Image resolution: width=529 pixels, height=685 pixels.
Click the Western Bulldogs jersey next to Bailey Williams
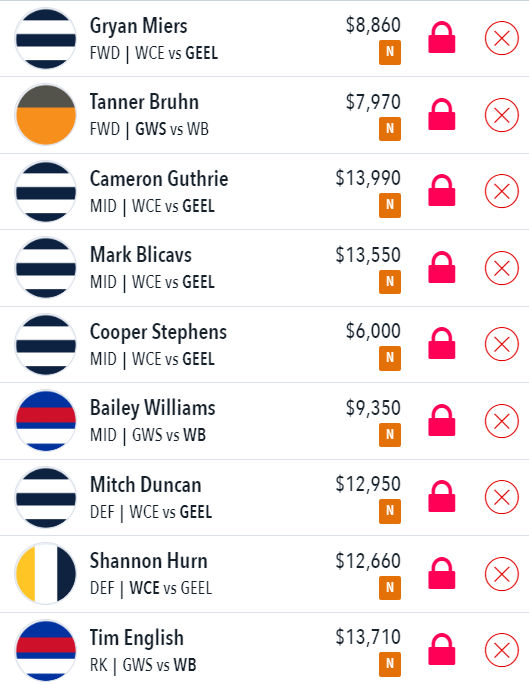click(46, 421)
